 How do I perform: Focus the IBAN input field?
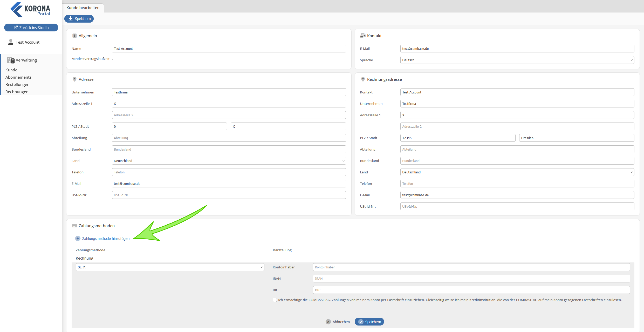click(x=471, y=279)
